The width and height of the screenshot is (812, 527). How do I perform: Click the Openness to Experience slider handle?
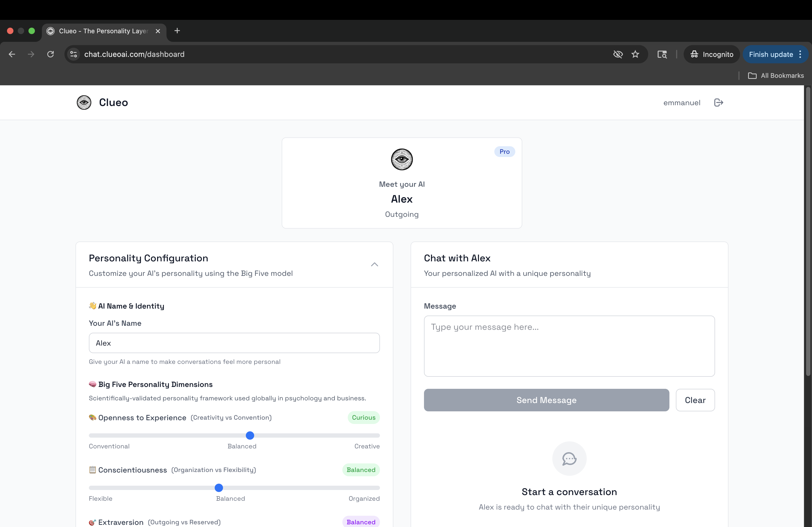(x=250, y=435)
